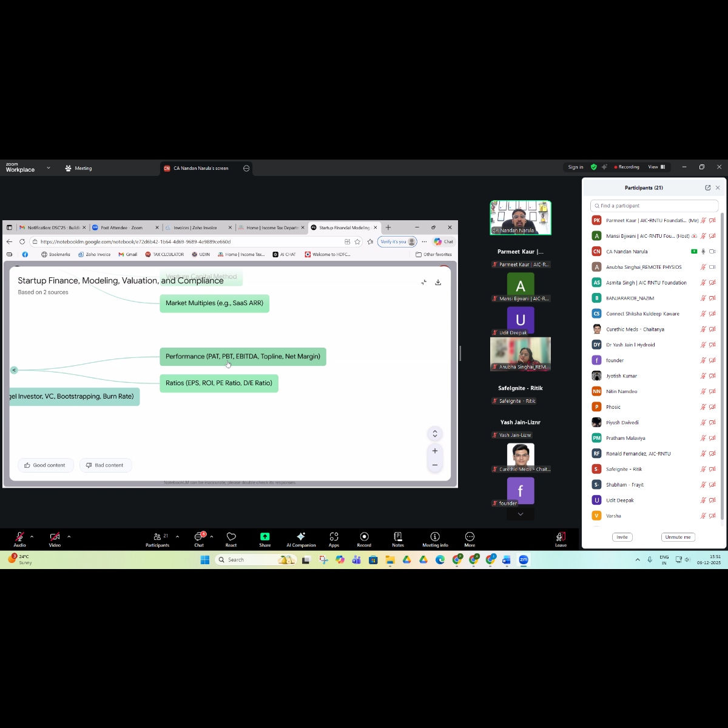
Task: Show Meeting info
Action: [x=435, y=539]
